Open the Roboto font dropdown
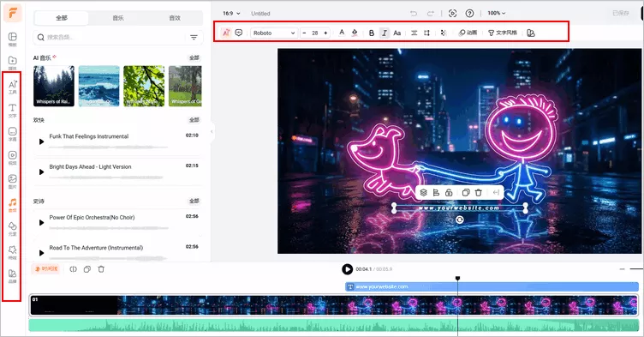Image resolution: width=644 pixels, height=337 pixels. click(273, 33)
